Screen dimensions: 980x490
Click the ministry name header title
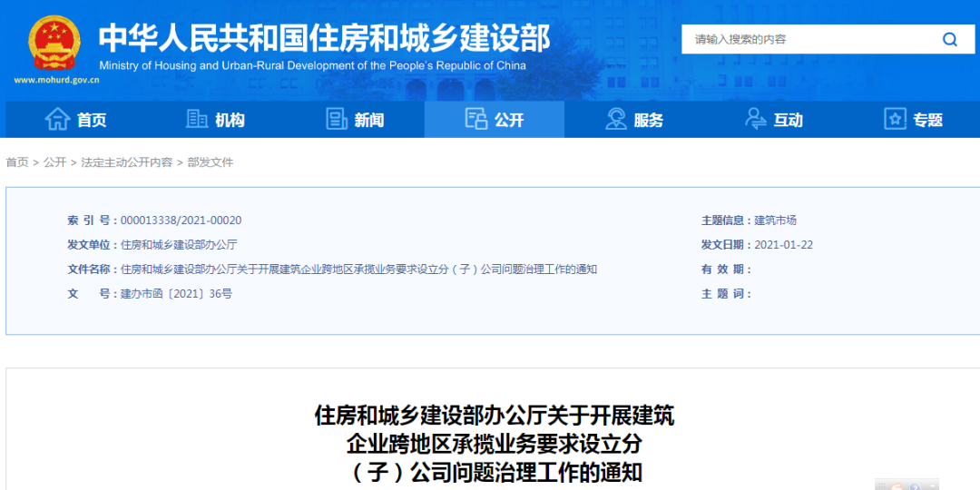(324, 38)
